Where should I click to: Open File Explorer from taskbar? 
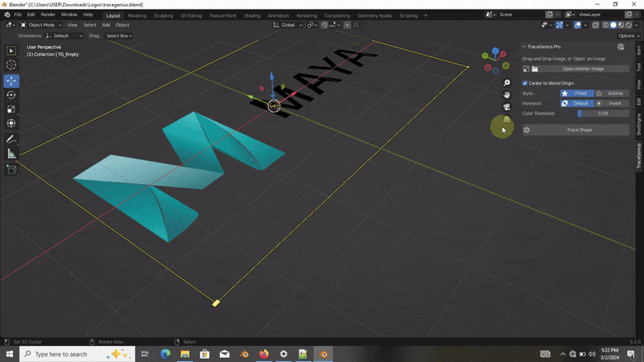185,354
